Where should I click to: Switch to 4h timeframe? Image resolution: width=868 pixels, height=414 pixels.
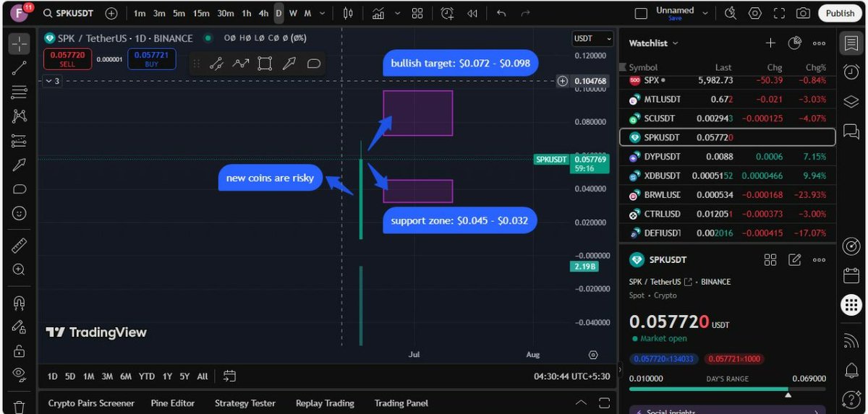263,13
